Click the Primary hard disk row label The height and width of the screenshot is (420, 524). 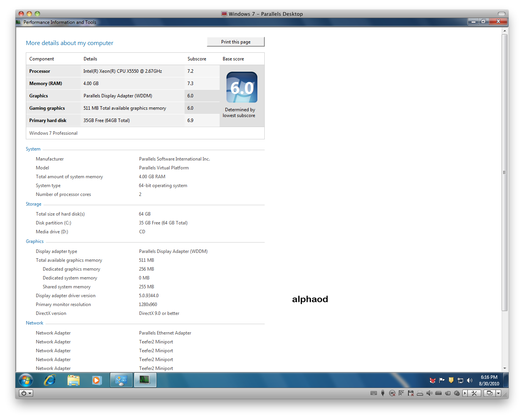pos(48,120)
